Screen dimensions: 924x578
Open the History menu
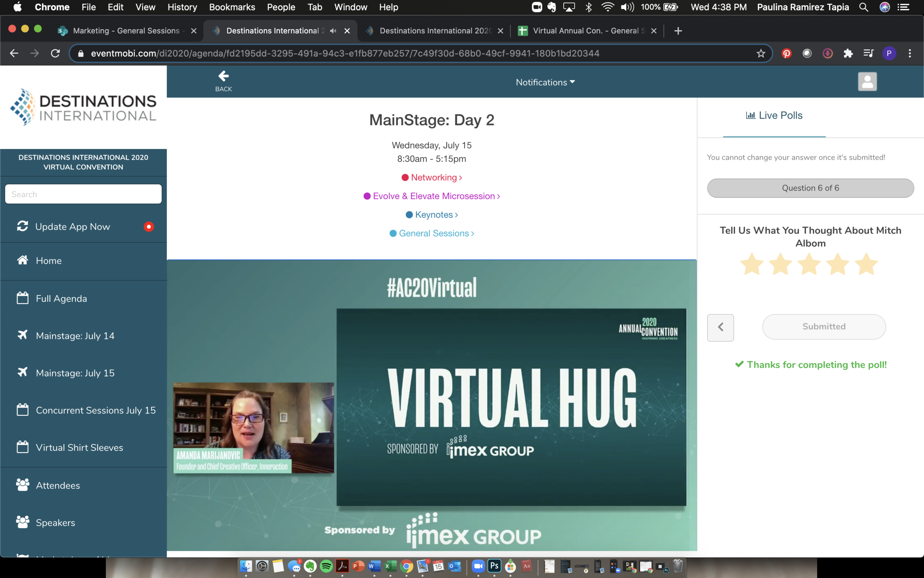pyautogui.click(x=182, y=7)
